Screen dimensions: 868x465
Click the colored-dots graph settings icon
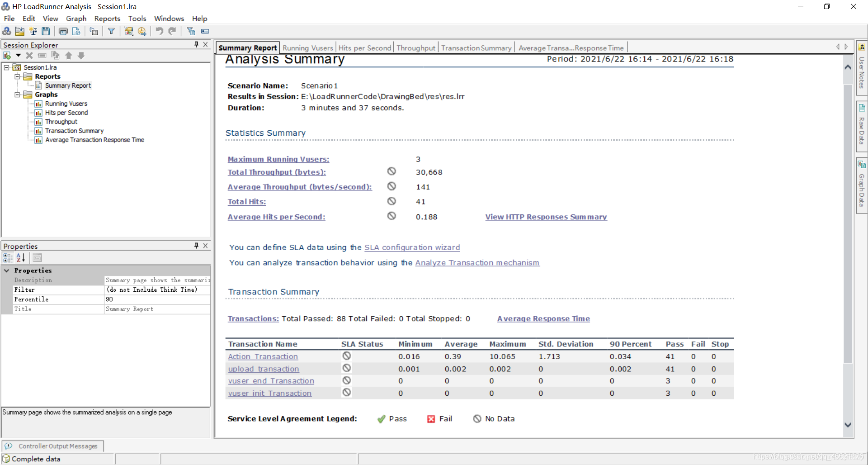coord(129,31)
